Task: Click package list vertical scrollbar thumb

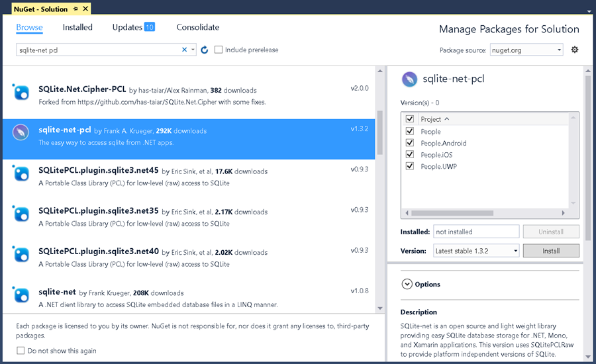Action: [379, 133]
